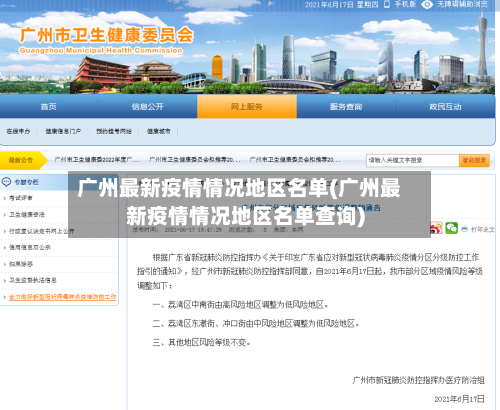The height and width of the screenshot is (410, 500).
Task: Open 行政复议决定书网上公开 in sidebar
Action: (x=42, y=231)
